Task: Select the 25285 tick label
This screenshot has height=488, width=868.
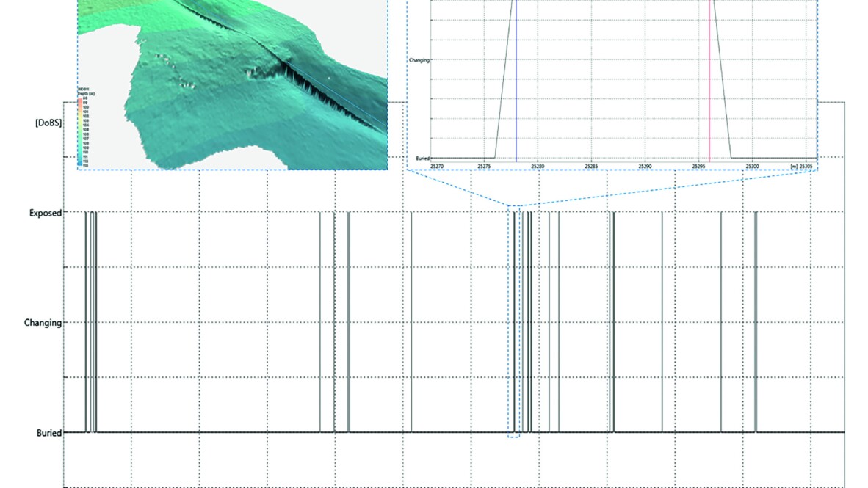Action: tap(591, 164)
